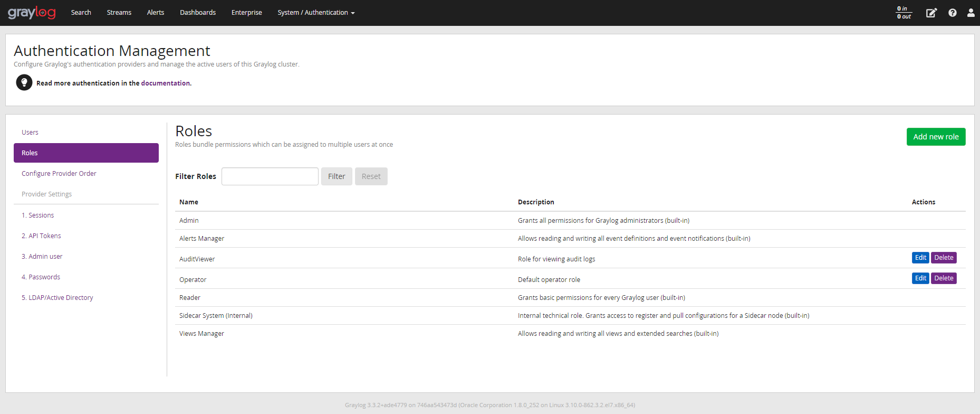Click the Add new role button
Screen dimensions: 980x414
[936, 137]
